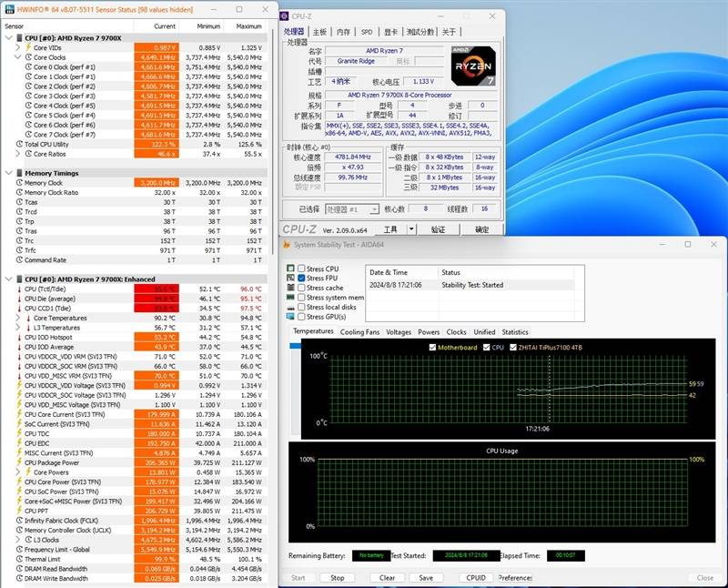Click the lightning bolt icon beside Core VIDs
The image size is (728, 588).
tap(27, 47)
